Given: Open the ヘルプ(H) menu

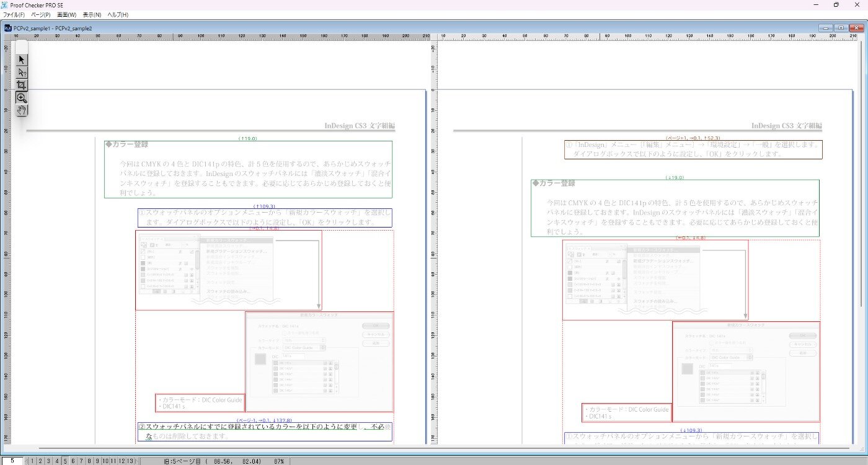Looking at the screenshot, I should coord(118,14).
